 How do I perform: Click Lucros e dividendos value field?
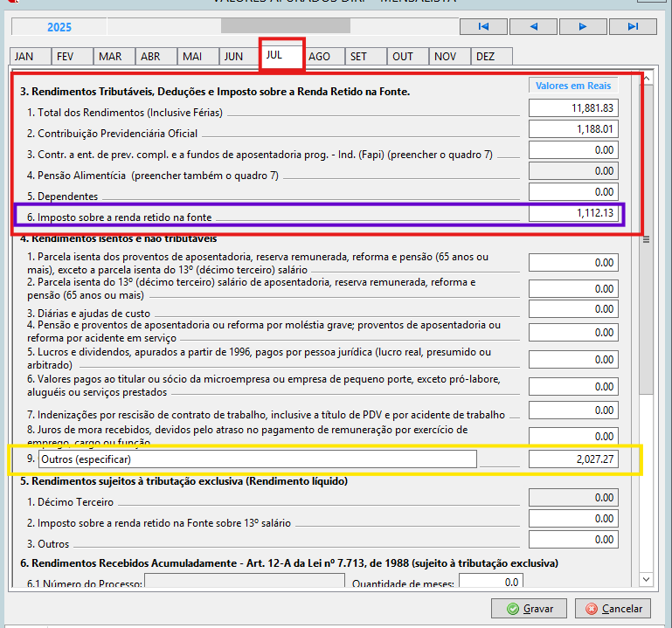pyautogui.click(x=573, y=359)
